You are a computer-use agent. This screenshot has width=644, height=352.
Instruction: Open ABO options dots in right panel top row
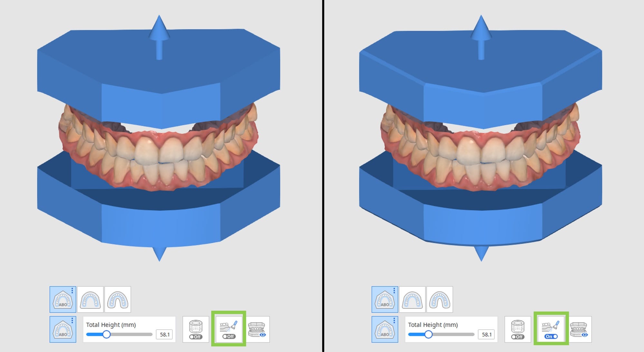pos(394,291)
